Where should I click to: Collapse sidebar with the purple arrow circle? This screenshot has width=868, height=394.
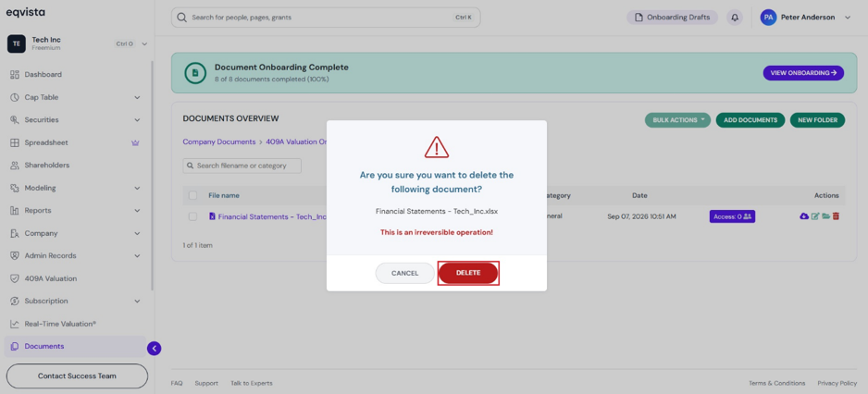click(x=155, y=348)
